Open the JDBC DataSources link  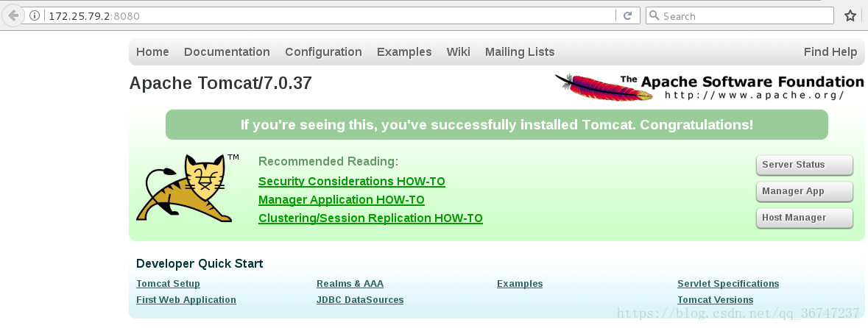[360, 300]
